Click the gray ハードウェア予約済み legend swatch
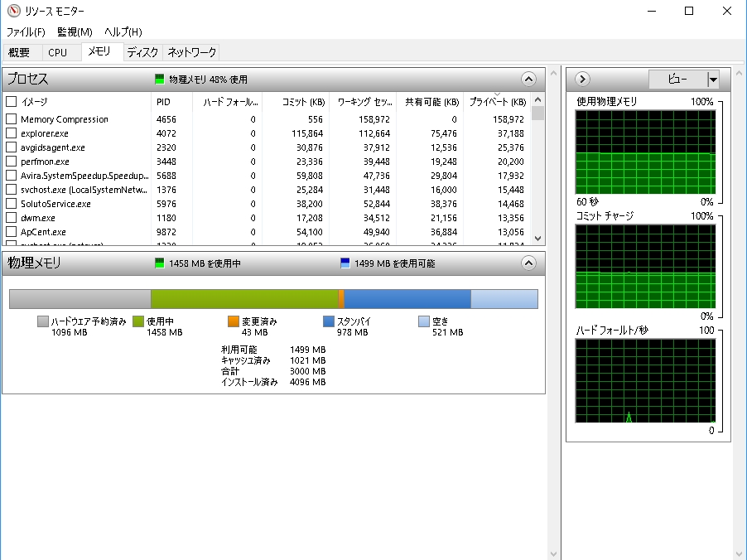747x560 pixels. 43,321
